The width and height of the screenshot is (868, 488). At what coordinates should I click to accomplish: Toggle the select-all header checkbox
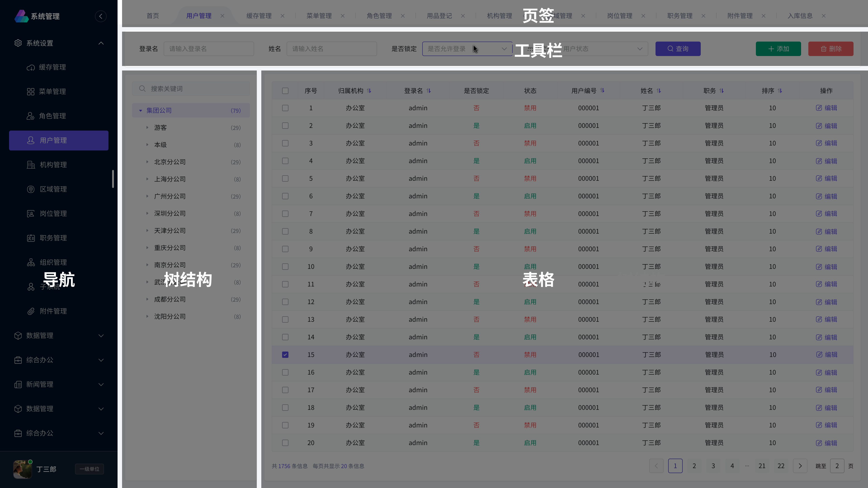click(285, 91)
